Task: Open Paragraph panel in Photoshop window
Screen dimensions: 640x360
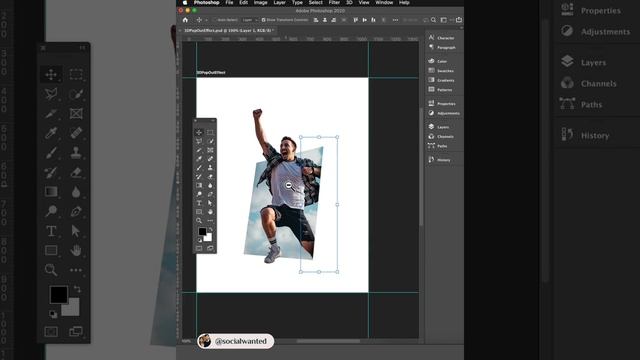Action: coord(442,47)
